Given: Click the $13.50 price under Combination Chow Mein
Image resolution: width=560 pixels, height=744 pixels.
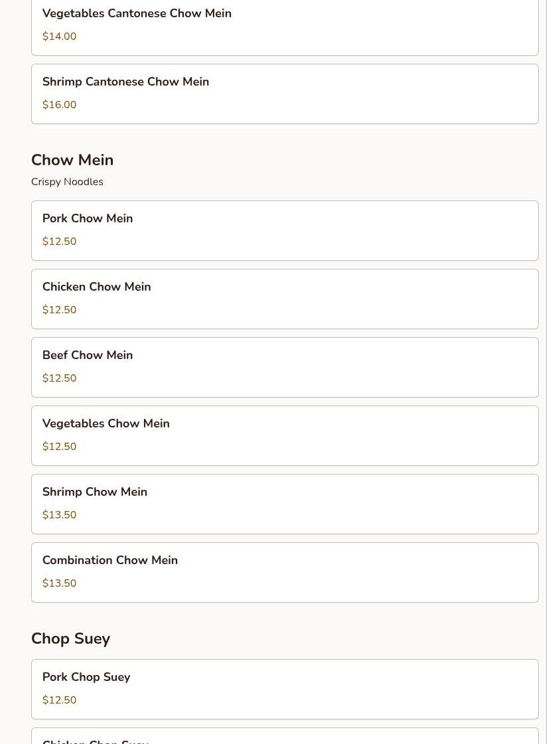Looking at the screenshot, I should click(59, 583).
